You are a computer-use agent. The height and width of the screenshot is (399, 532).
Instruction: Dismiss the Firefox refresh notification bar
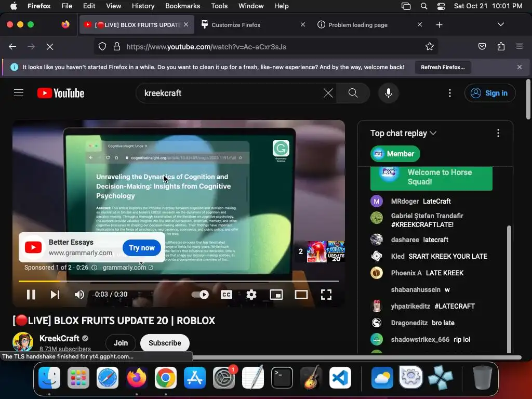coord(520,67)
